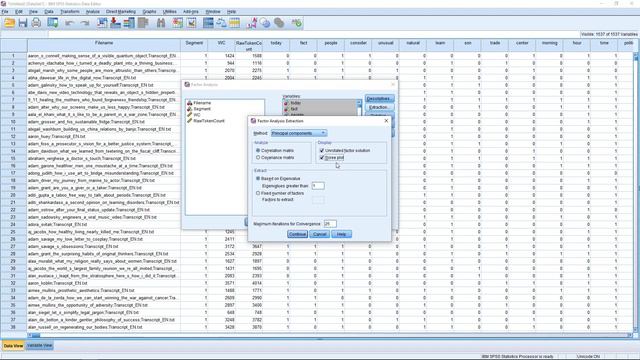
Task: Switch to the Data View tab
Action: pyautogui.click(x=13, y=346)
